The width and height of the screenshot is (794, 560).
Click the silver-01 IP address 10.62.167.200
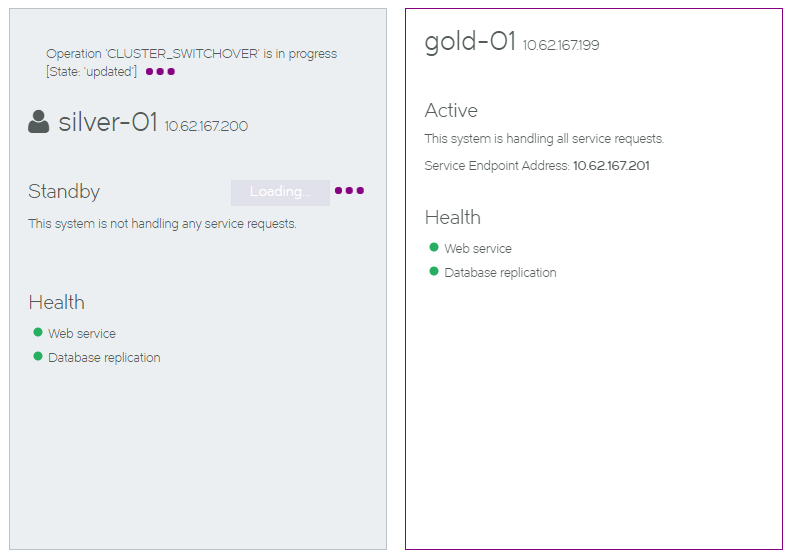point(206,126)
